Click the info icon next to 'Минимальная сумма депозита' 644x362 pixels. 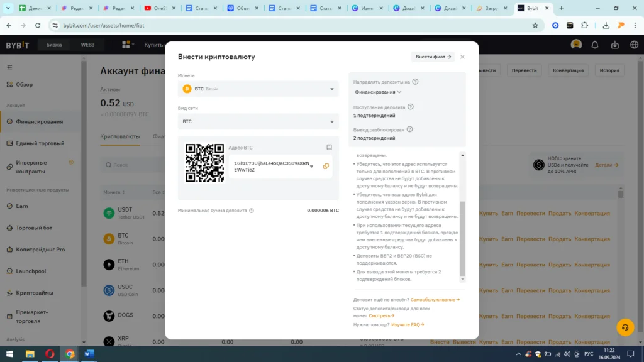click(252, 211)
